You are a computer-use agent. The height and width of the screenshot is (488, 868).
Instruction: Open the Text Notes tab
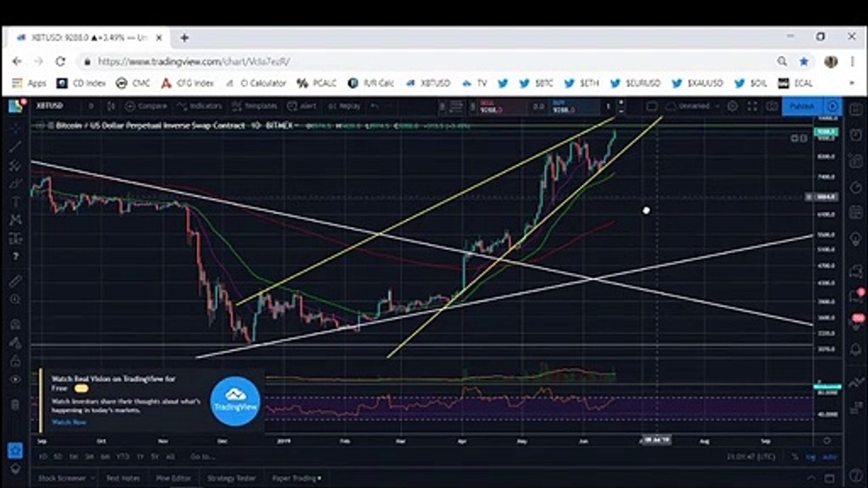tap(123, 479)
